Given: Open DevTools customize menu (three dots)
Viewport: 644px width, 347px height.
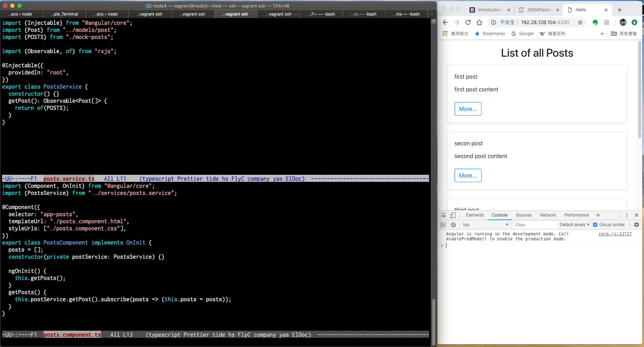Looking at the screenshot, I should [627, 215].
